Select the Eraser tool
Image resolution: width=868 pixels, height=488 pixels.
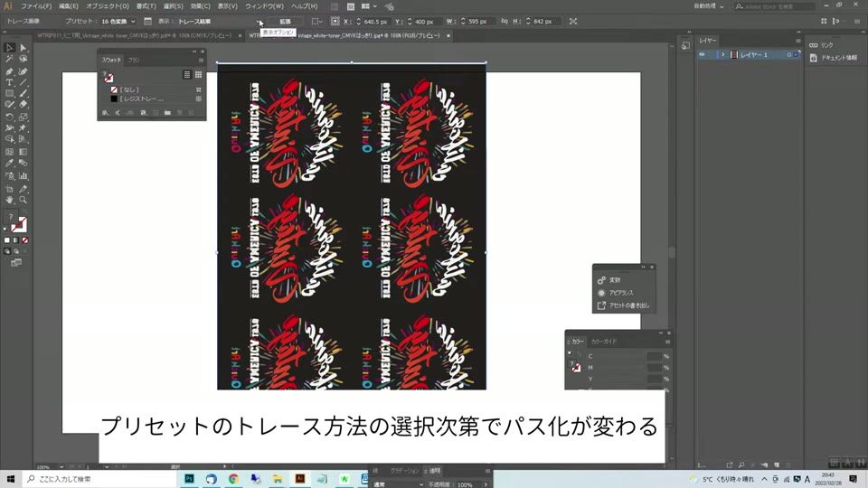(x=24, y=105)
